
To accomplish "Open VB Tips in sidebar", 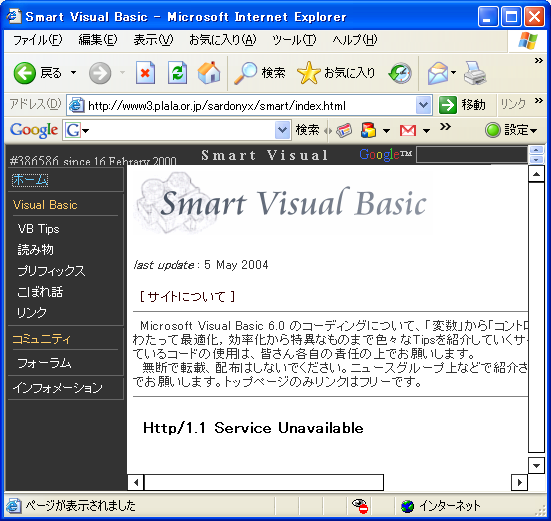I will pos(38,229).
